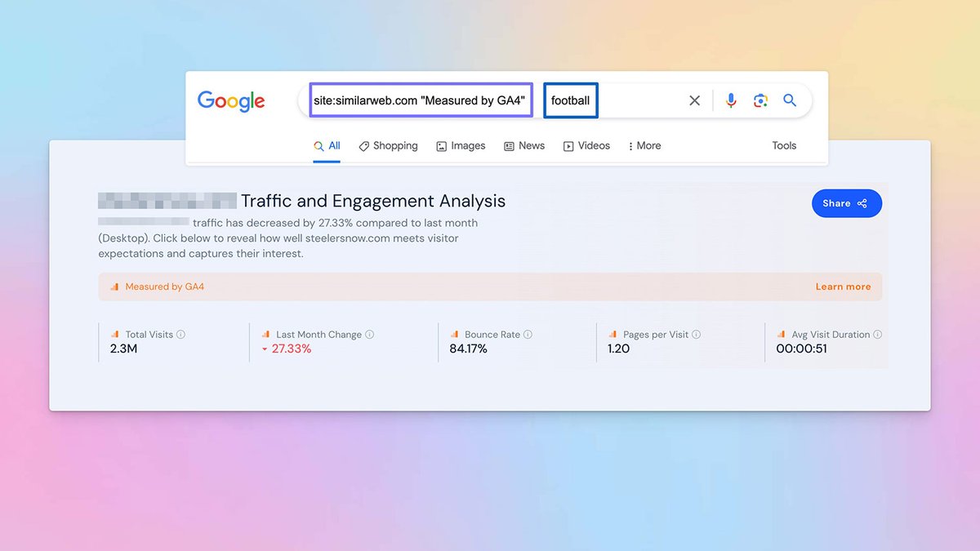
Task: Click the Pages per Visit label
Action: [656, 335]
